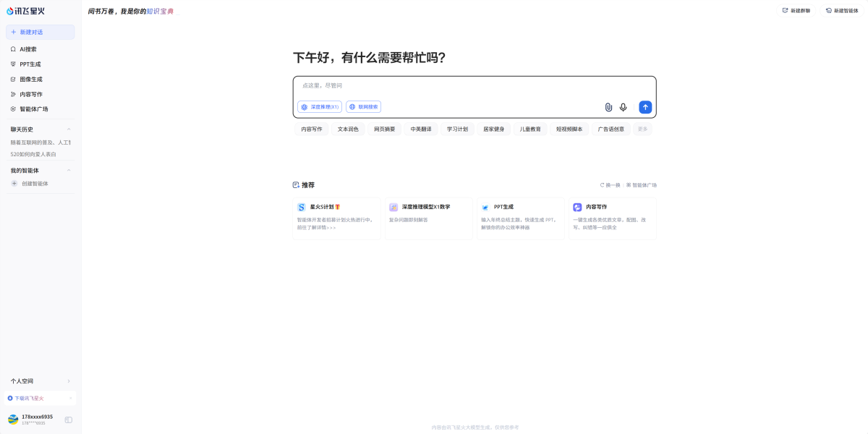Create a new group chat with 新建群聊

click(x=796, y=11)
